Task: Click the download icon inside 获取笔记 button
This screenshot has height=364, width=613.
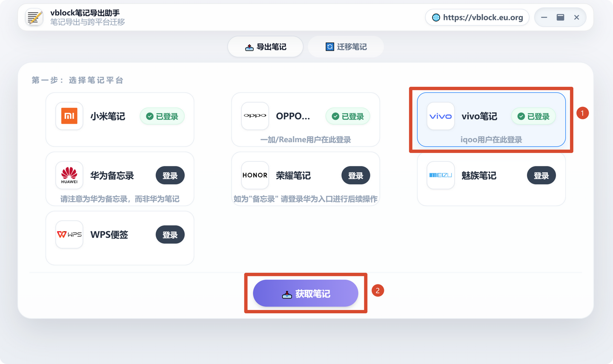Action: [287, 294]
